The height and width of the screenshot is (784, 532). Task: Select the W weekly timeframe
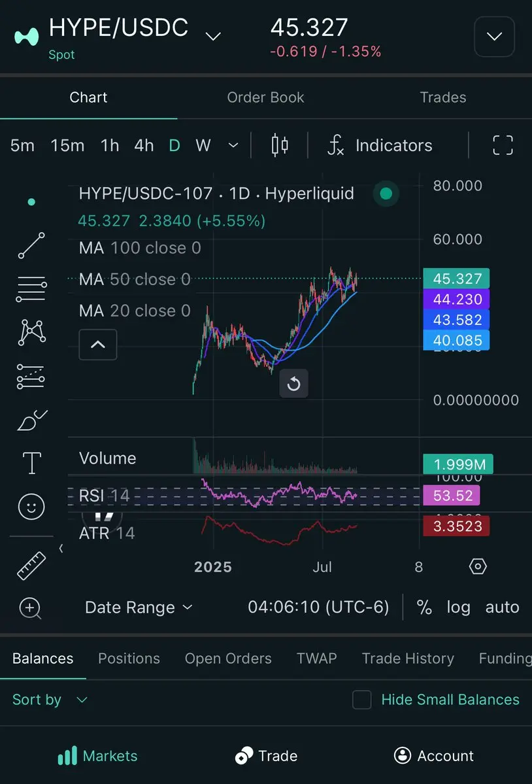203,146
